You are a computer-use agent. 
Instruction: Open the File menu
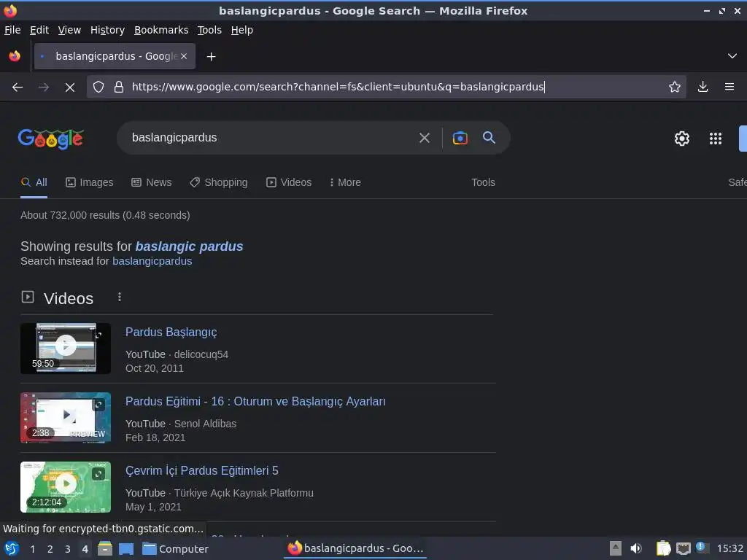point(12,30)
